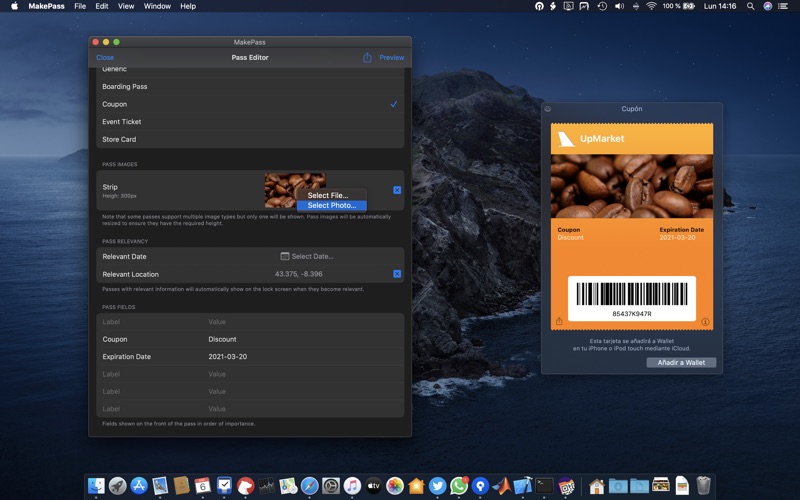This screenshot has width=800, height=500.
Task: Open the Stocks app in the Dock
Action: point(266,486)
